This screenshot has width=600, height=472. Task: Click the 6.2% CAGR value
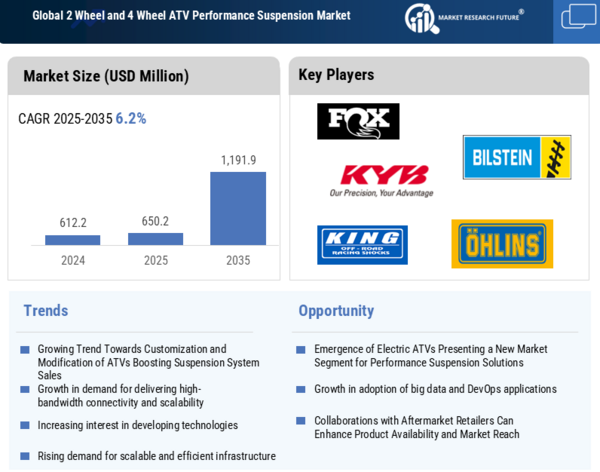[131, 118]
